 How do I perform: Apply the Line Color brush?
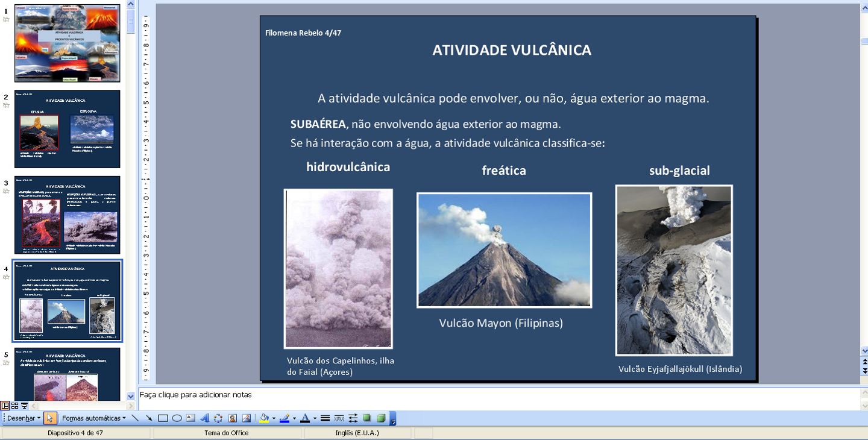click(x=285, y=418)
